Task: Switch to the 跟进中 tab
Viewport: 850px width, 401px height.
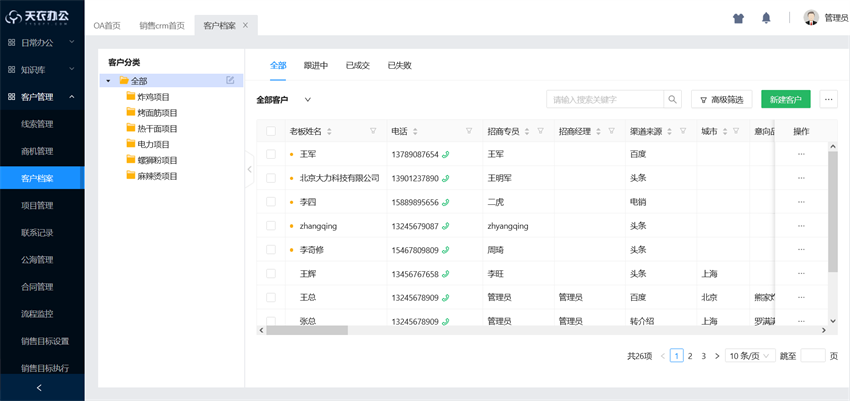Action: 315,66
